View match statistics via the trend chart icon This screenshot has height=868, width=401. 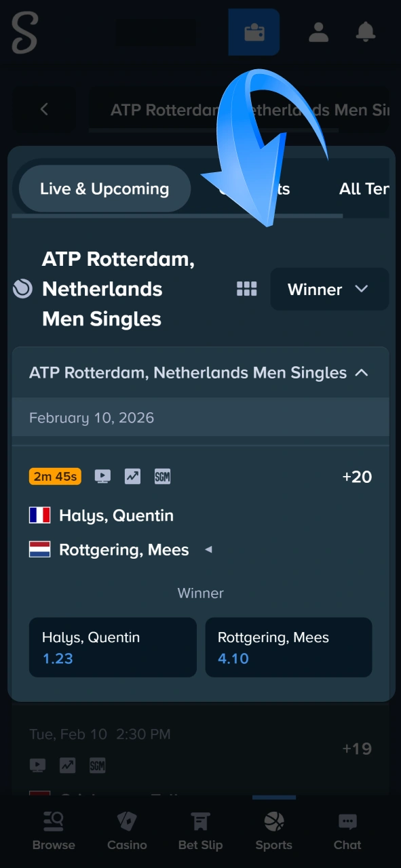coord(132,476)
